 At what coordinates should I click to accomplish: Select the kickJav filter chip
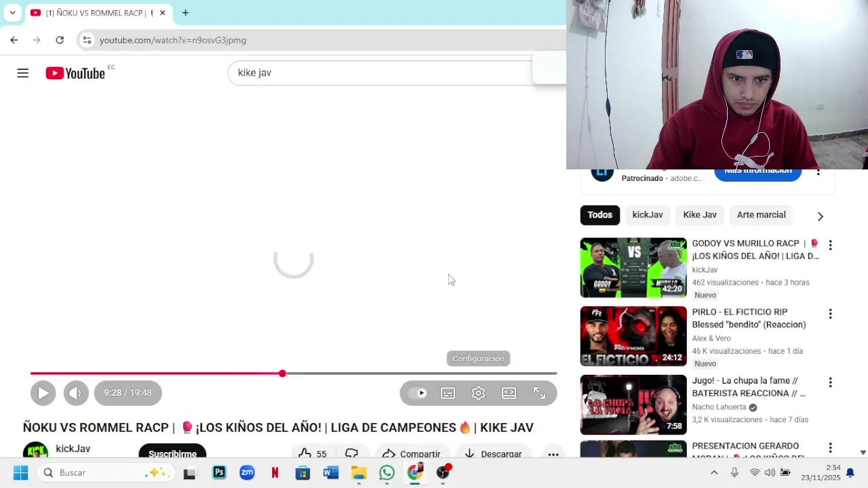point(648,215)
